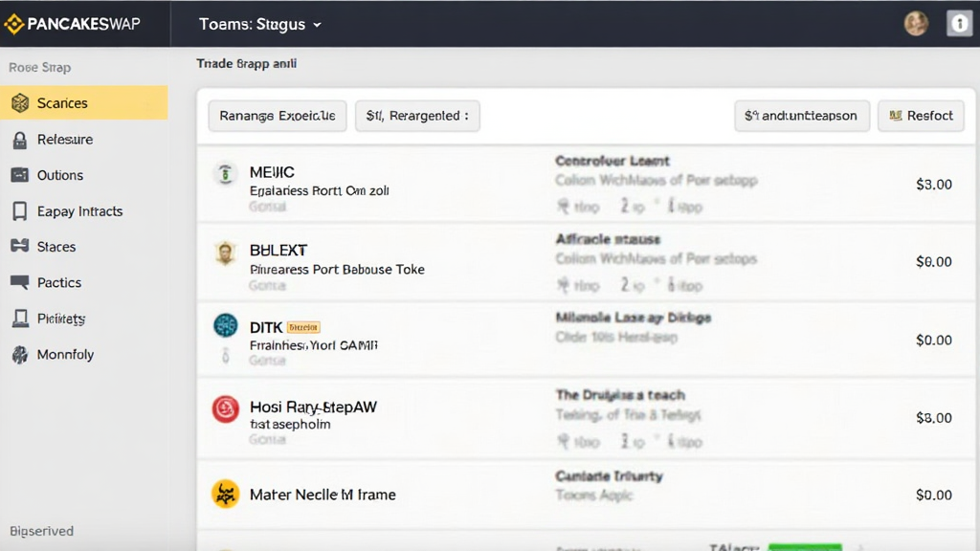The image size is (980, 551).
Task: Click the DITK token icon
Action: tap(225, 325)
